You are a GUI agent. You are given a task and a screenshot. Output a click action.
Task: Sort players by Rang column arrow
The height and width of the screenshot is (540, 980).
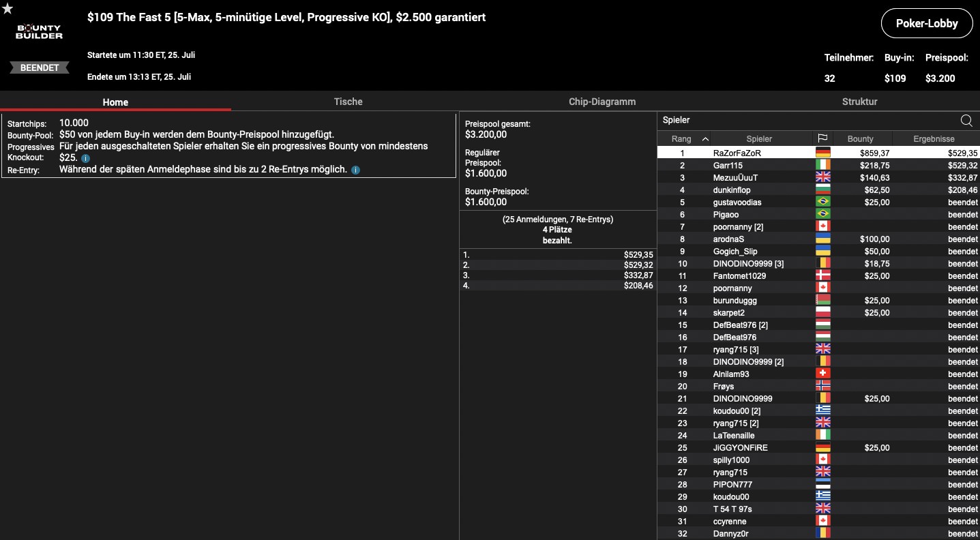coord(705,139)
